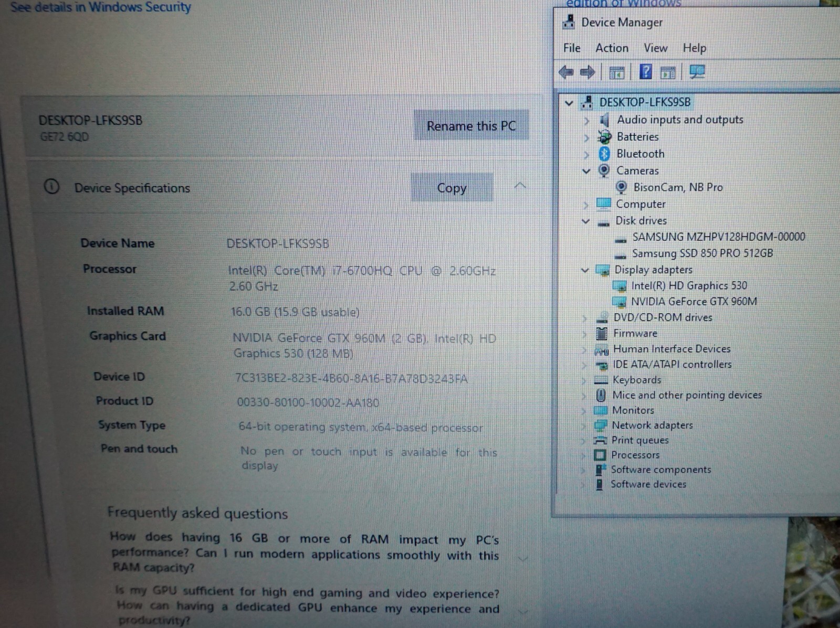Open the Properties toolbar icon in Device Manager

(616, 72)
